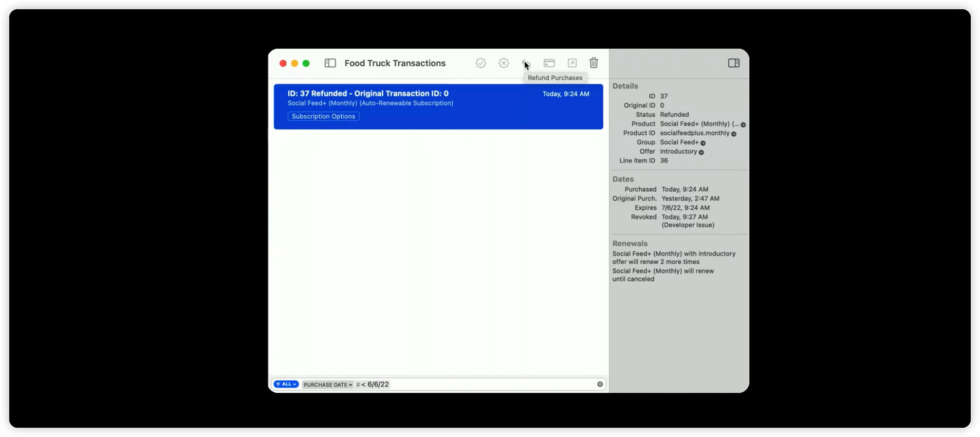Click the red close window button
Screen dimensions: 980x437
pos(283,63)
